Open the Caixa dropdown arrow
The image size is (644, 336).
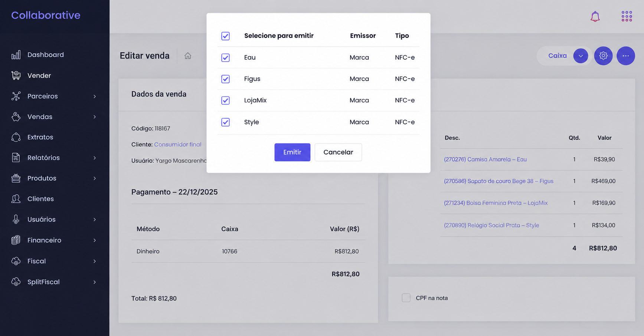click(581, 56)
